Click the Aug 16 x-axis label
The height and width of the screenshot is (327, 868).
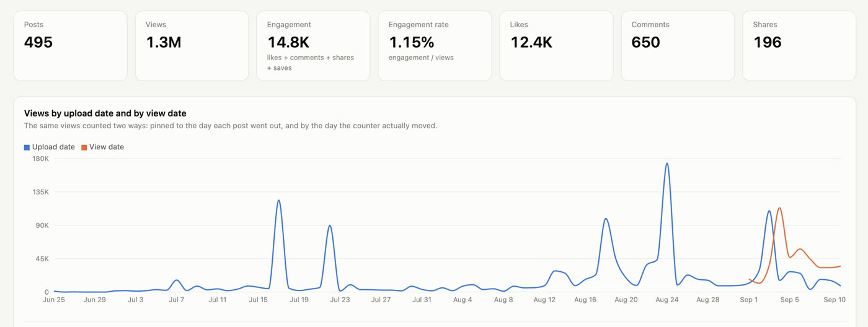tap(585, 300)
